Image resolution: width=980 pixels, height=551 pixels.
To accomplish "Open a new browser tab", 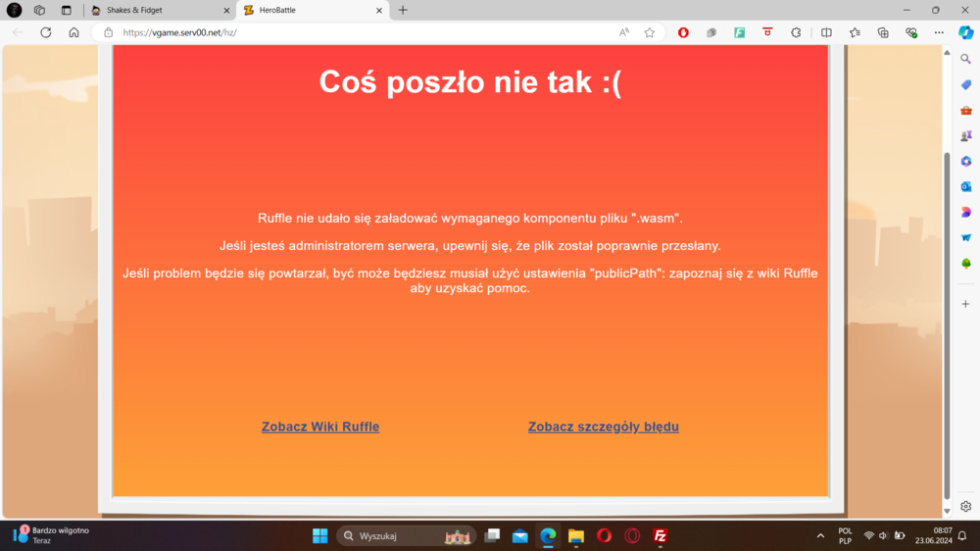I will point(403,10).
